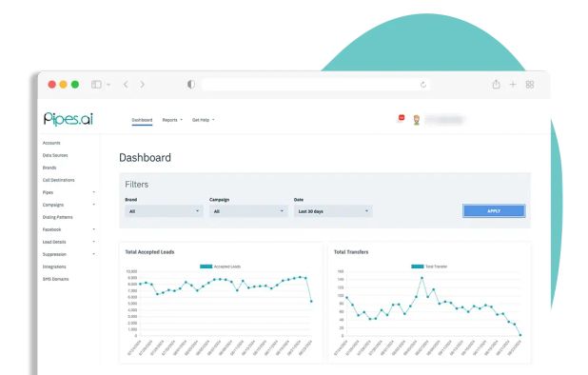The width and height of the screenshot is (588, 375).
Task: Reload the page with the refresh icon
Action: pyautogui.click(x=423, y=85)
